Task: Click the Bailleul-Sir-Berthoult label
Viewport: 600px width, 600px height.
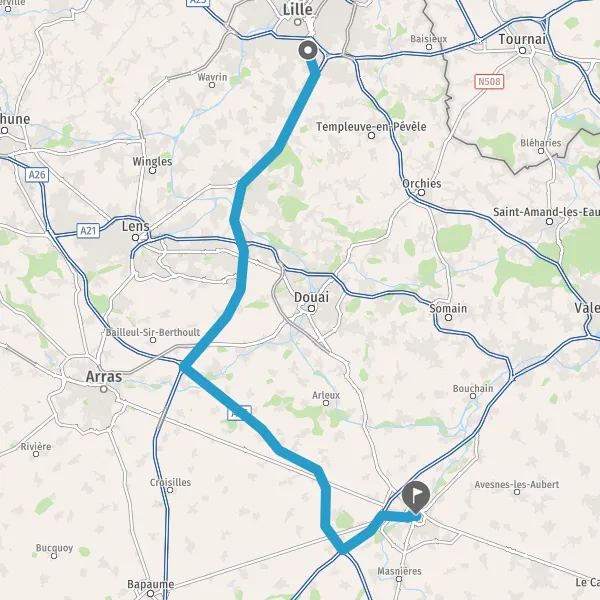Action: point(153,332)
